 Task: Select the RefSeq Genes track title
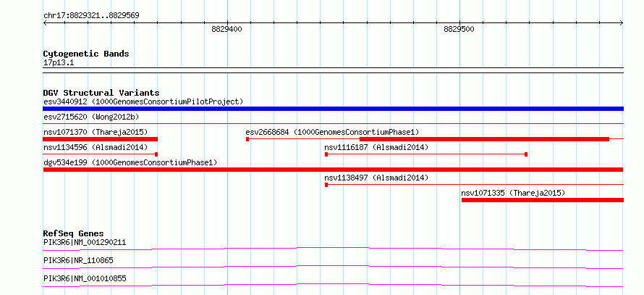[74, 233]
